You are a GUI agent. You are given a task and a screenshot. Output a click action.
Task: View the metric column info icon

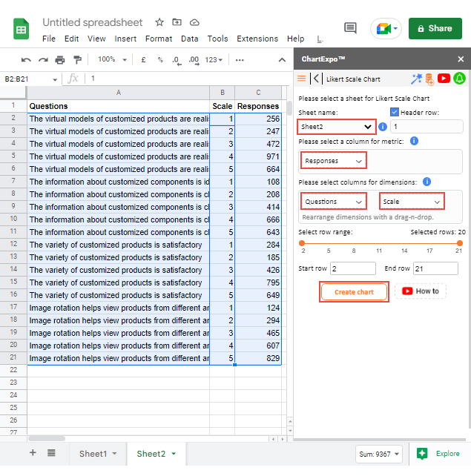(x=414, y=141)
